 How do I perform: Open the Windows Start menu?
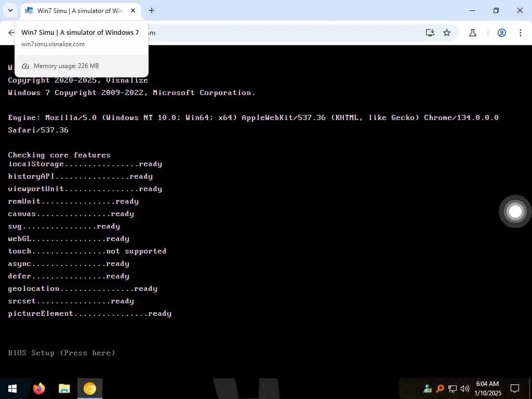point(12,389)
